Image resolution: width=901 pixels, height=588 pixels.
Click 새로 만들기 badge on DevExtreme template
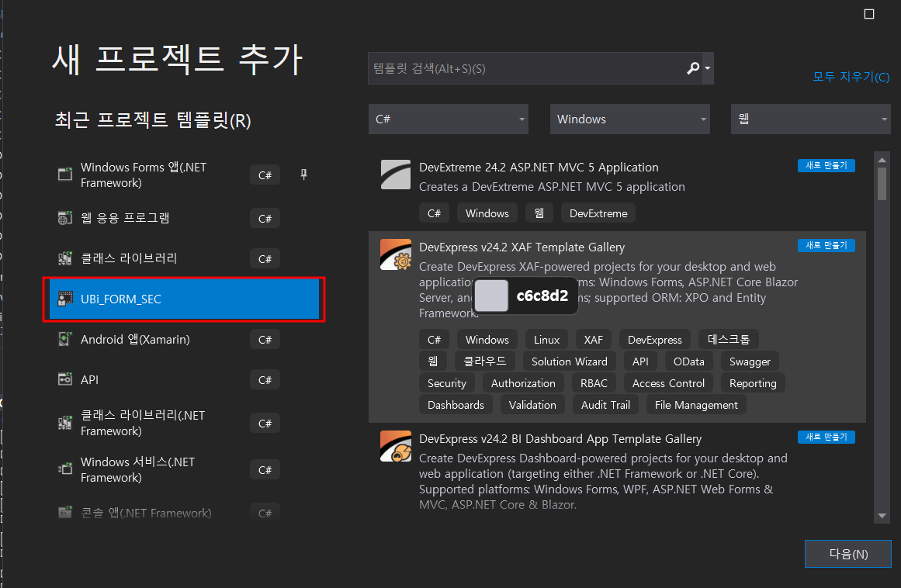point(826,165)
